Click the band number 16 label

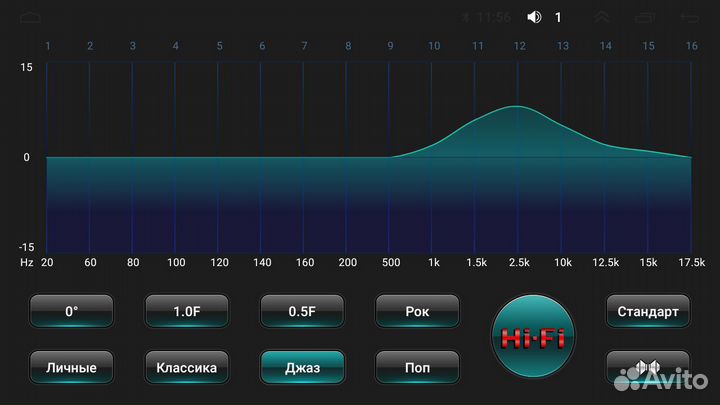coord(692,46)
